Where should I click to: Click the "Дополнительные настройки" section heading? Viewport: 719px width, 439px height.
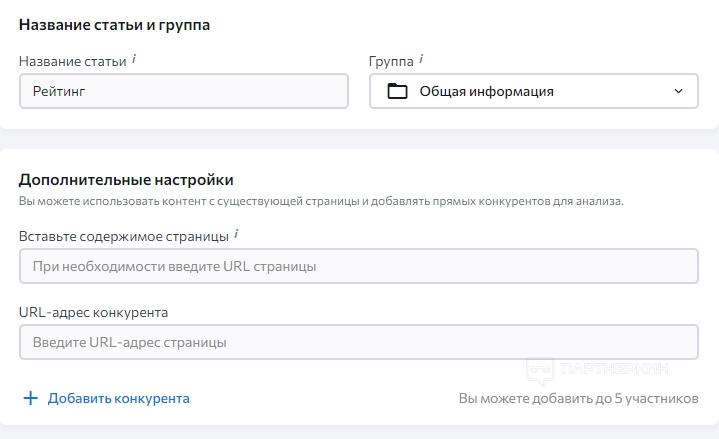pos(126,180)
